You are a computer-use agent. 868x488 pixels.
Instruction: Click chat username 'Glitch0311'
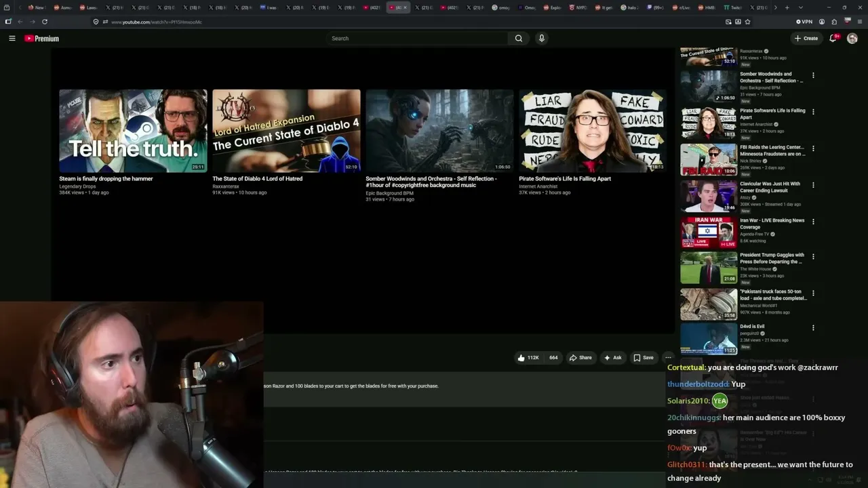(687, 465)
